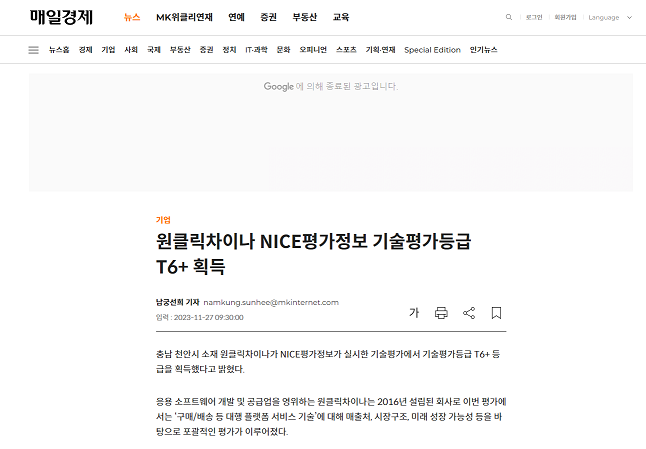Click the 회원가입 link
The height and width of the screenshot is (449, 646).
pos(565,17)
